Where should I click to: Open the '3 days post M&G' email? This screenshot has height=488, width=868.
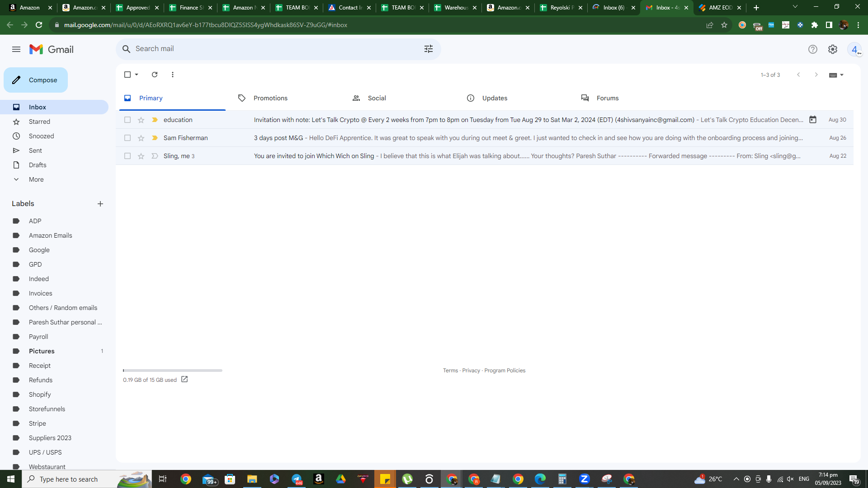485,138
